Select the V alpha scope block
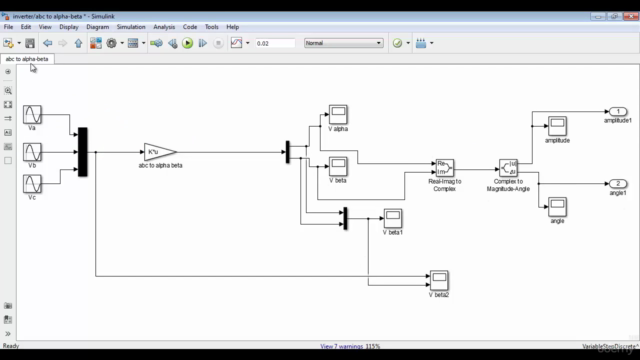 pos(338,114)
